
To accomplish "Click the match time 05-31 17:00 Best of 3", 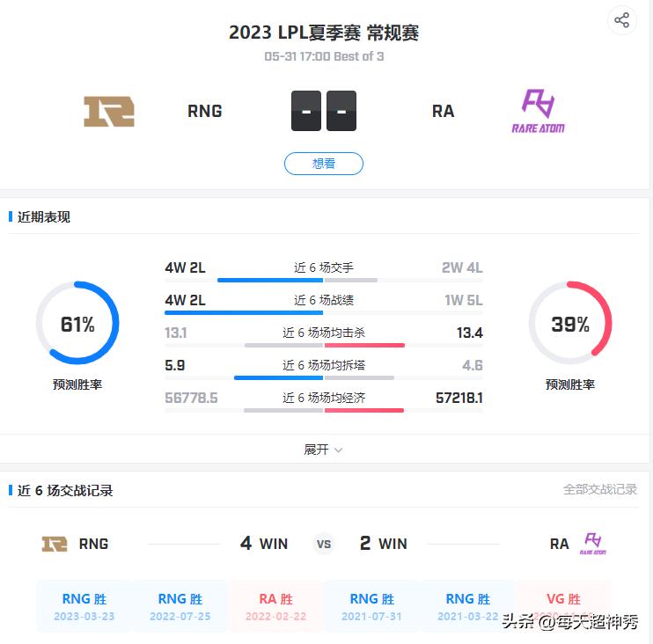I will (x=324, y=56).
